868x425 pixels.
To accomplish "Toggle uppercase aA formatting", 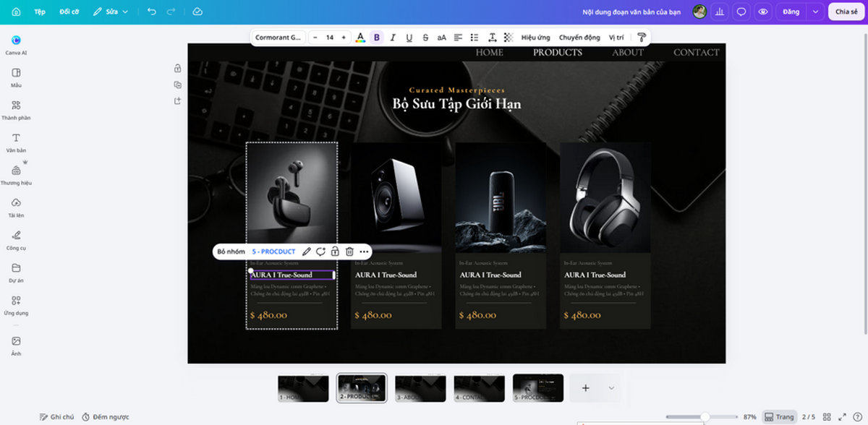I will pos(441,38).
